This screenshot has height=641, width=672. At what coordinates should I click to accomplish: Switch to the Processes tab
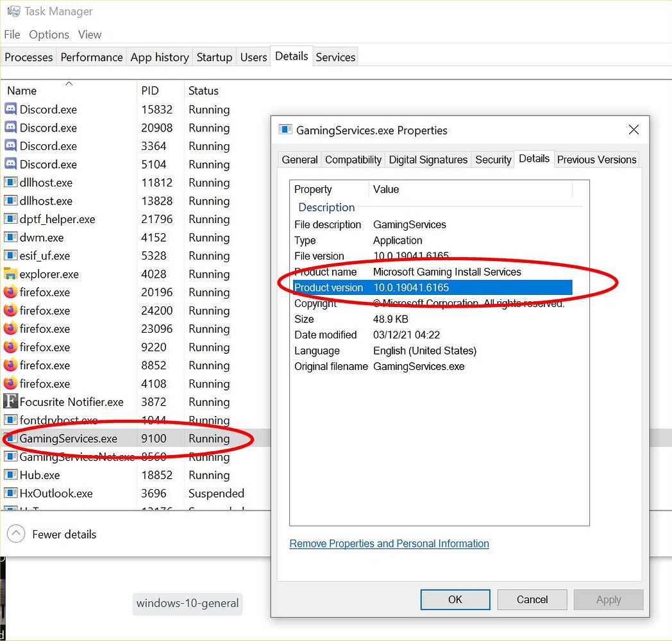[x=29, y=57]
